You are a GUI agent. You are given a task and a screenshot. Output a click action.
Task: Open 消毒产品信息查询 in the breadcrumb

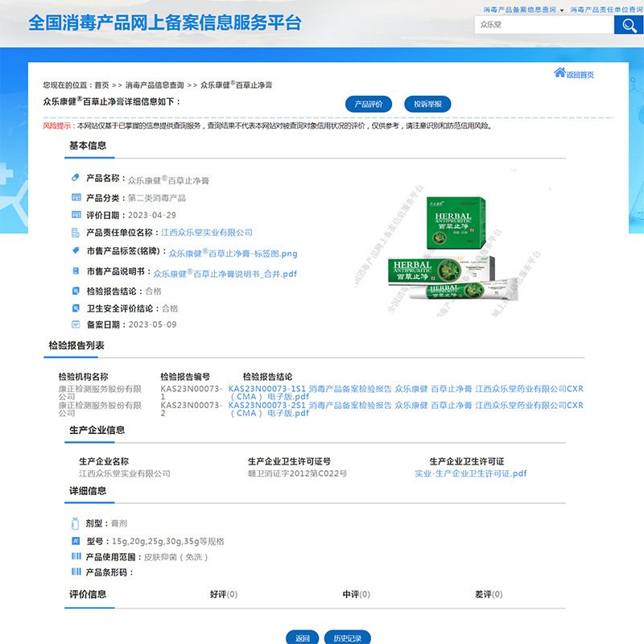(155, 85)
